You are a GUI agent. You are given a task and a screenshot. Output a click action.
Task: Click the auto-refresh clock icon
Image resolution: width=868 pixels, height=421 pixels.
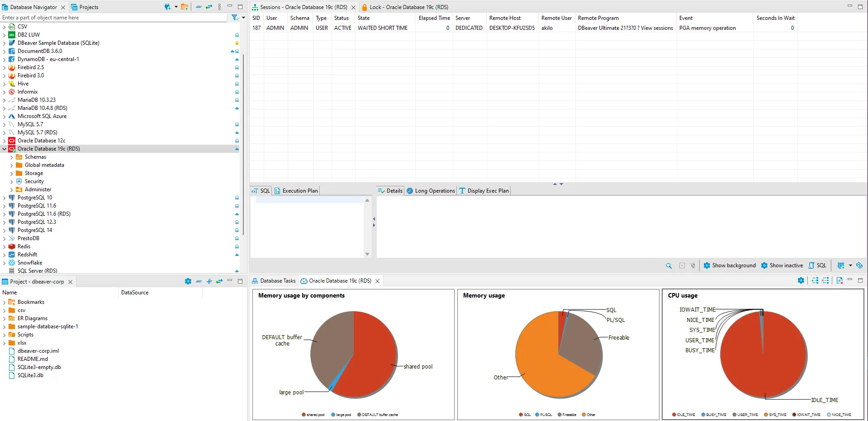[841, 265]
